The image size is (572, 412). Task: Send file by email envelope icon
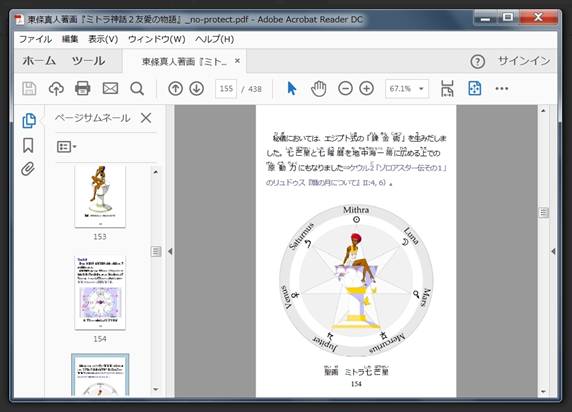(110, 89)
